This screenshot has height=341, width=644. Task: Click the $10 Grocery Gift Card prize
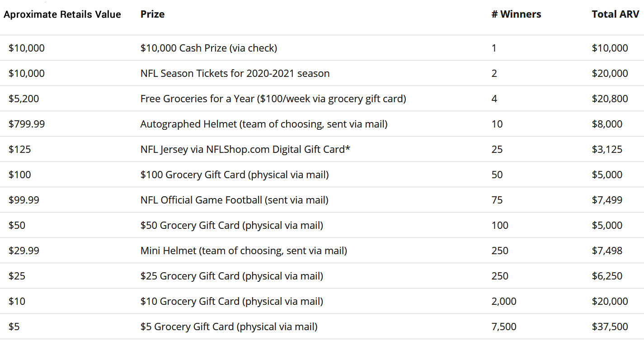(x=232, y=301)
